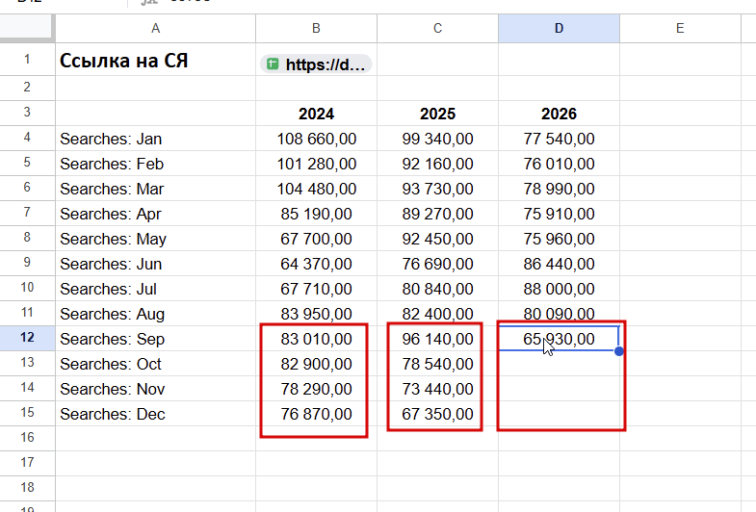Click cell with value 80 090,00
This screenshot has width=756, height=512.
[559, 314]
